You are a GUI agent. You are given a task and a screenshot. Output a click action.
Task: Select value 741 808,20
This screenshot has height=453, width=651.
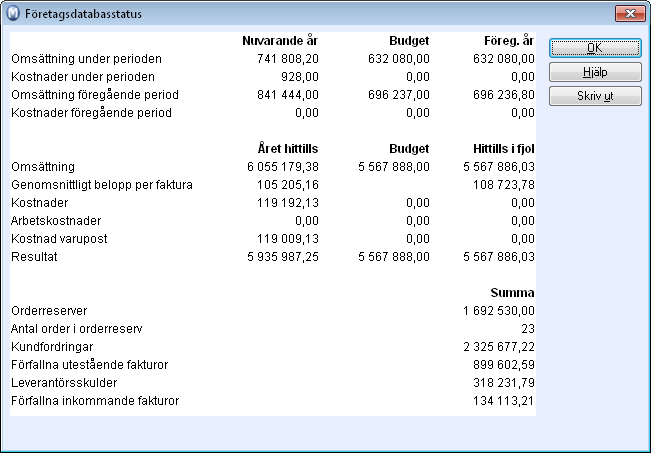tap(288, 59)
